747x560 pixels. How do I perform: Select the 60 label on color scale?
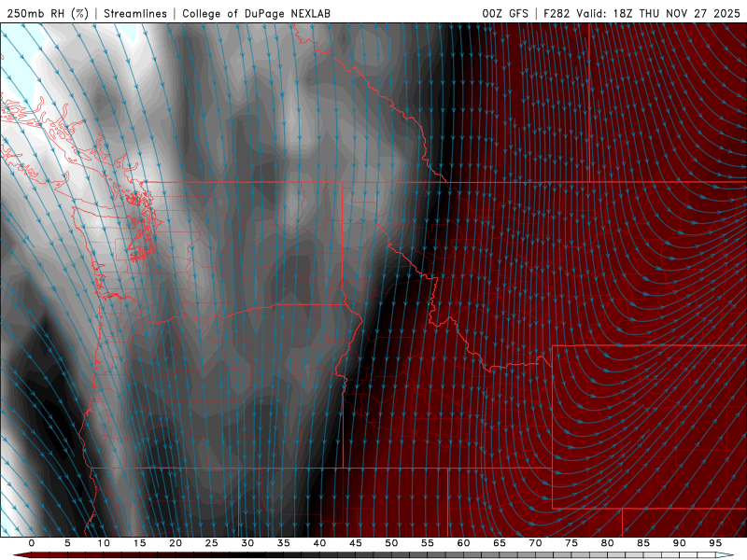coord(463,543)
